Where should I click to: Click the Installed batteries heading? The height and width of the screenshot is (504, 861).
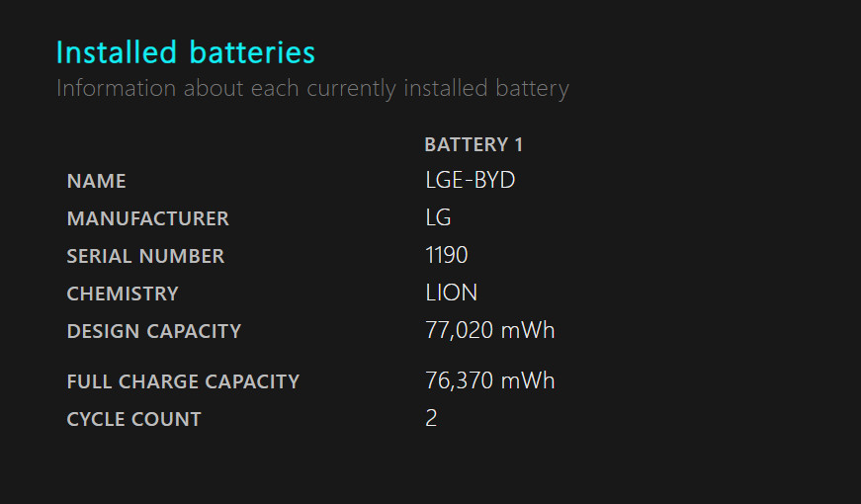tap(186, 52)
